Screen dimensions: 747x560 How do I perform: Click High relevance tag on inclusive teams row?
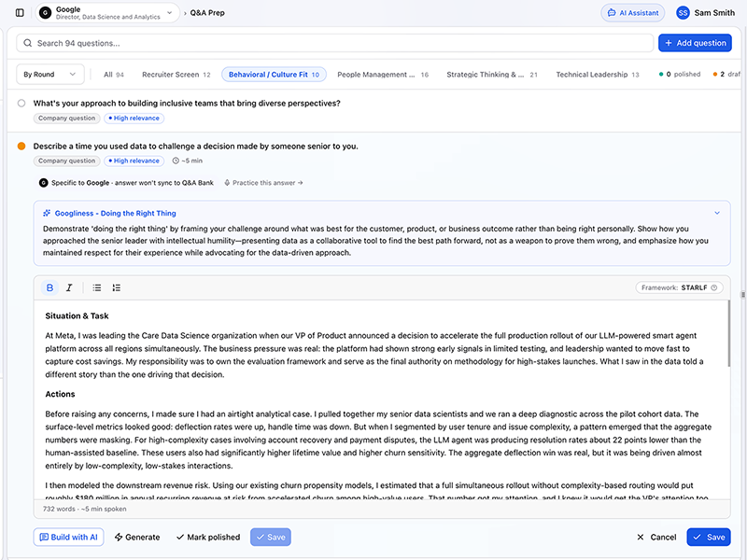134,119
